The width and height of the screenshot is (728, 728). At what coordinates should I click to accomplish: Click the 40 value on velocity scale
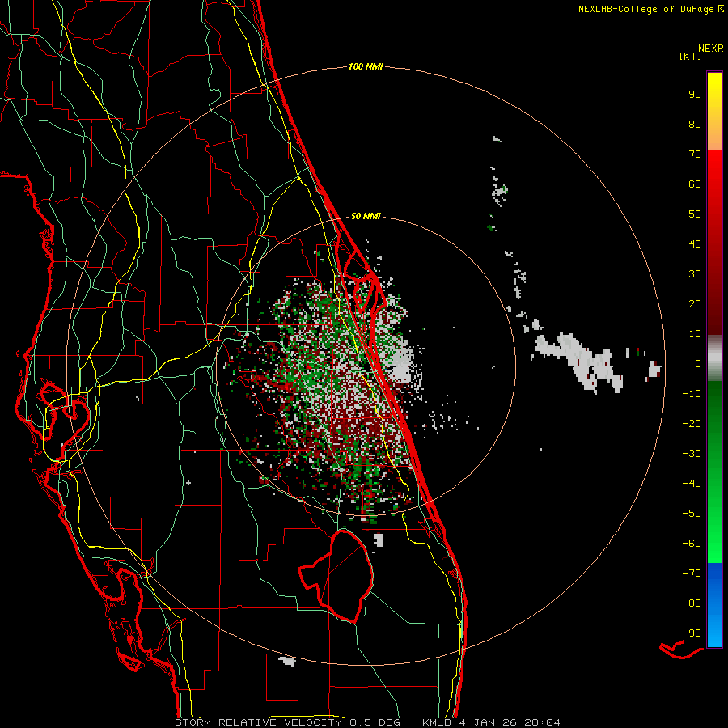click(x=695, y=243)
